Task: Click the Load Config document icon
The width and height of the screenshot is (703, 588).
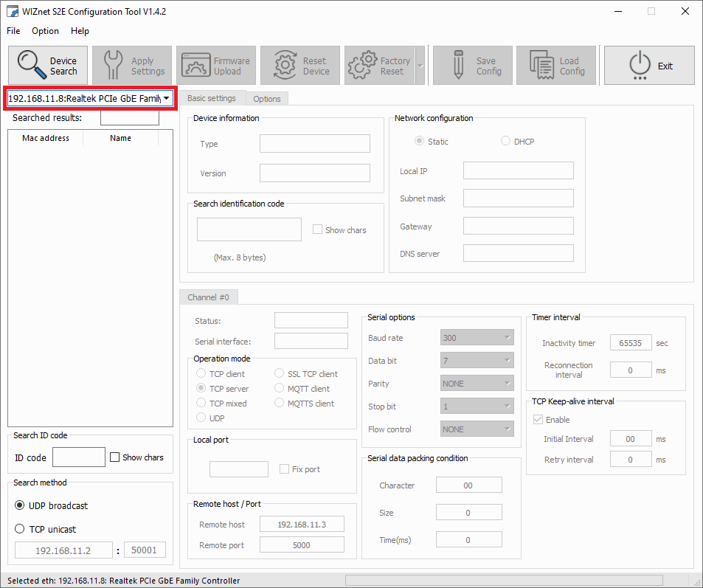Action: [541, 66]
